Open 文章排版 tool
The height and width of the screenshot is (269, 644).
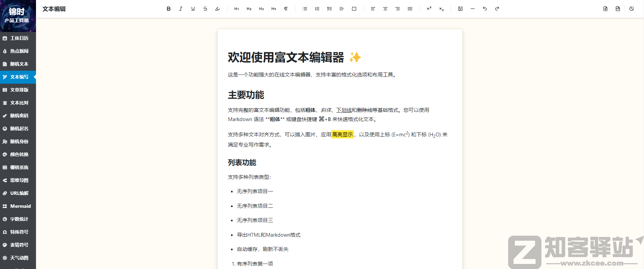[18, 90]
